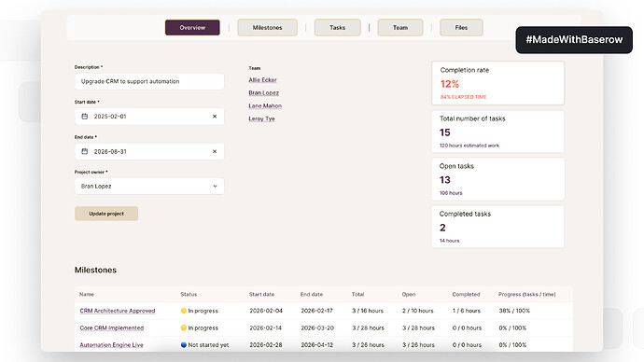Screen dimensions: 644x362
Task: Click the 2026-02-04 start date cell
Action: pos(266,311)
